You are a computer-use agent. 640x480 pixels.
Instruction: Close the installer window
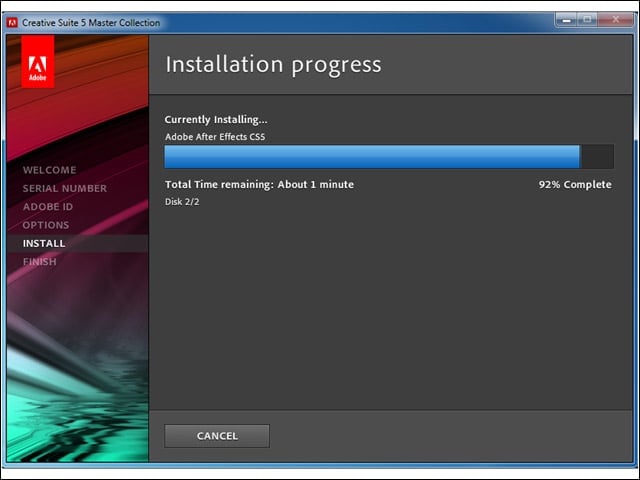(x=616, y=20)
